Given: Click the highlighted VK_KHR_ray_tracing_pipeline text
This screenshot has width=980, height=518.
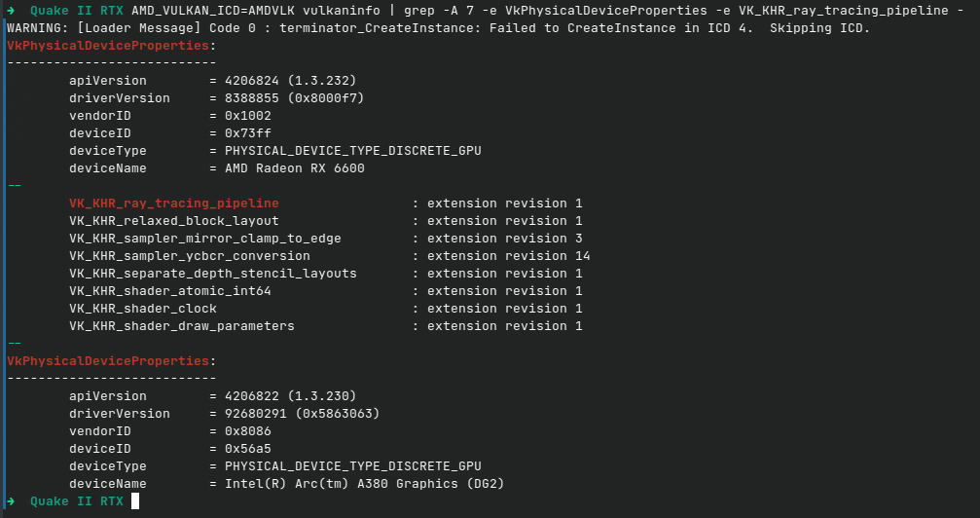Looking at the screenshot, I should pos(174,203).
